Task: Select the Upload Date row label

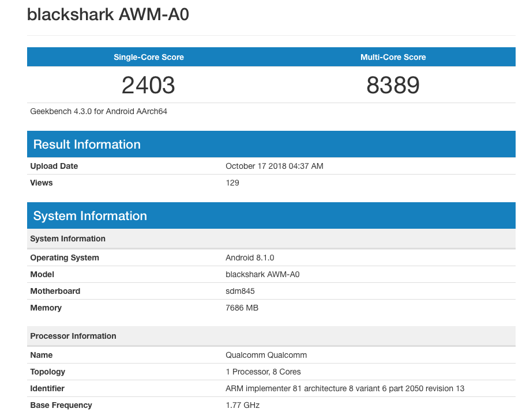Action: point(54,166)
